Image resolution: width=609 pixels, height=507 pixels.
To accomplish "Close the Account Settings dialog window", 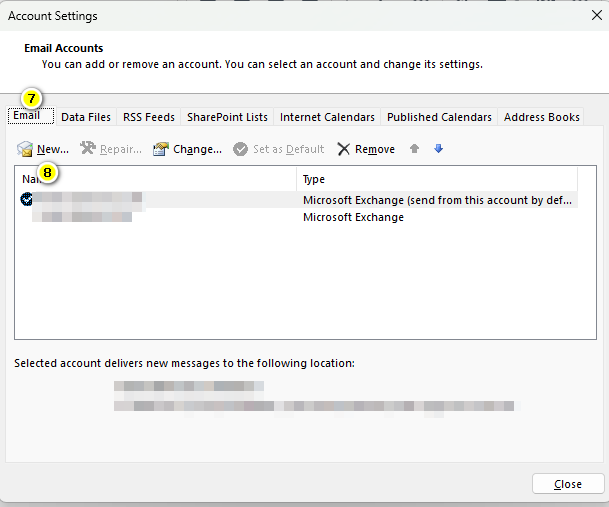I will (567, 484).
